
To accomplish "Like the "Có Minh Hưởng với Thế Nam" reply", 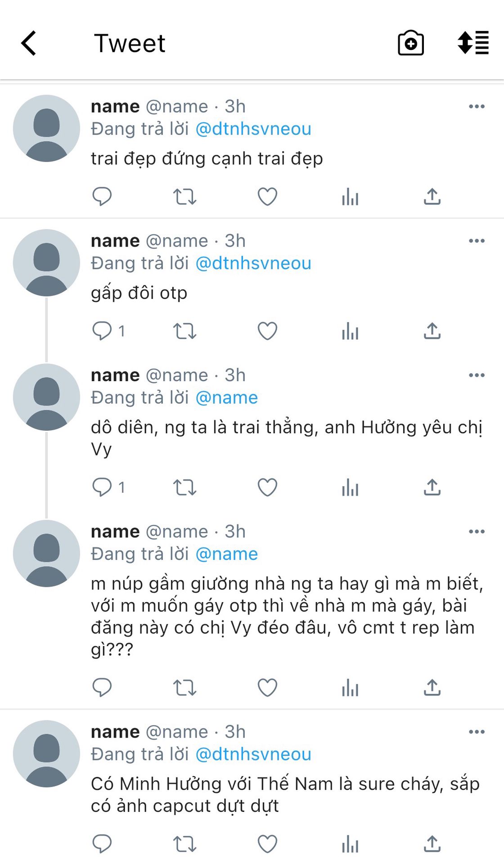I will point(267,844).
